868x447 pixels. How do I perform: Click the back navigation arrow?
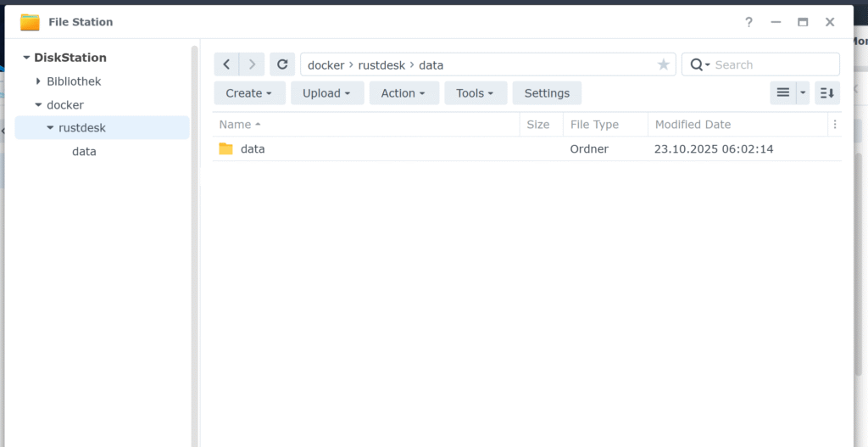226,64
